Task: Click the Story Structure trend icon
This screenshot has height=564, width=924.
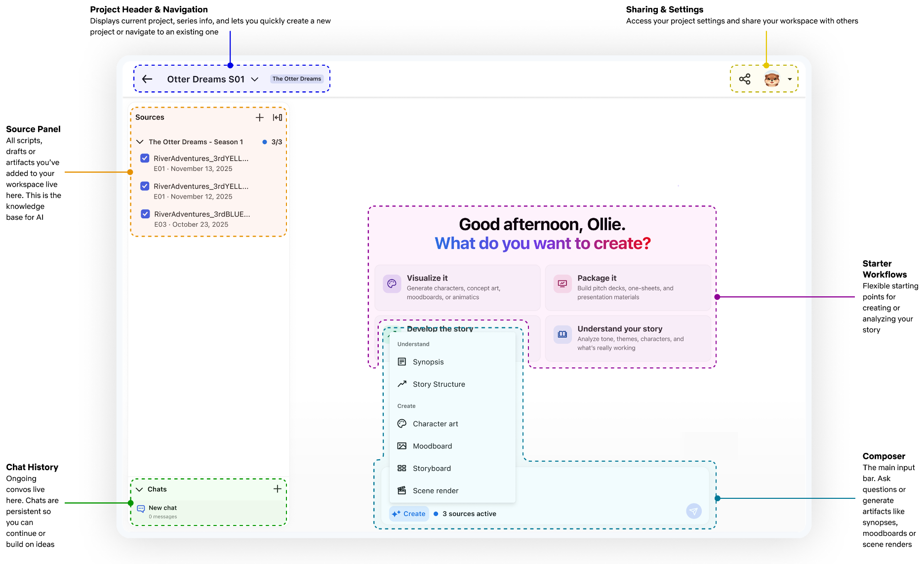Action: (402, 384)
